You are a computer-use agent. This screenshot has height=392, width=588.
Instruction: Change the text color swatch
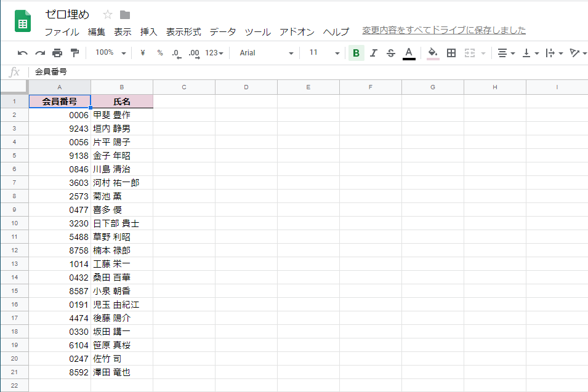408,53
